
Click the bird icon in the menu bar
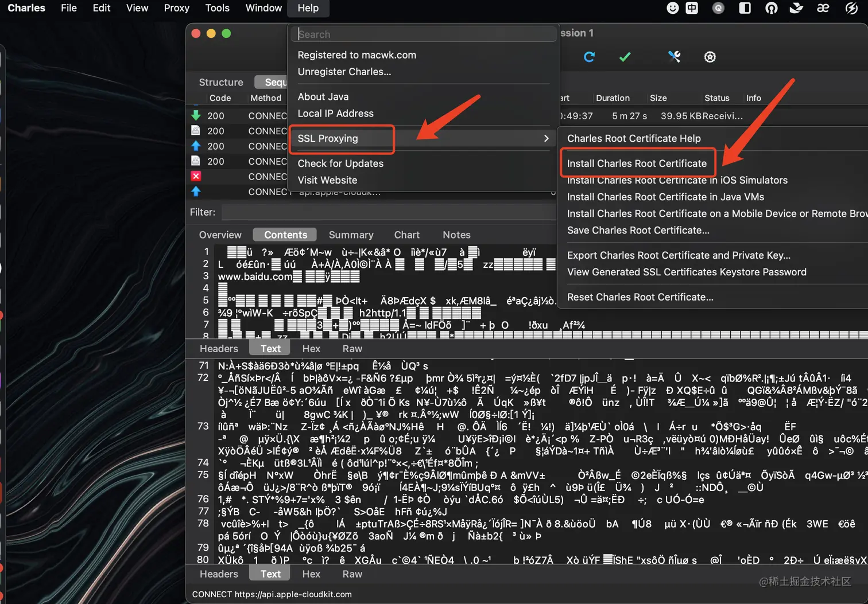(x=796, y=8)
